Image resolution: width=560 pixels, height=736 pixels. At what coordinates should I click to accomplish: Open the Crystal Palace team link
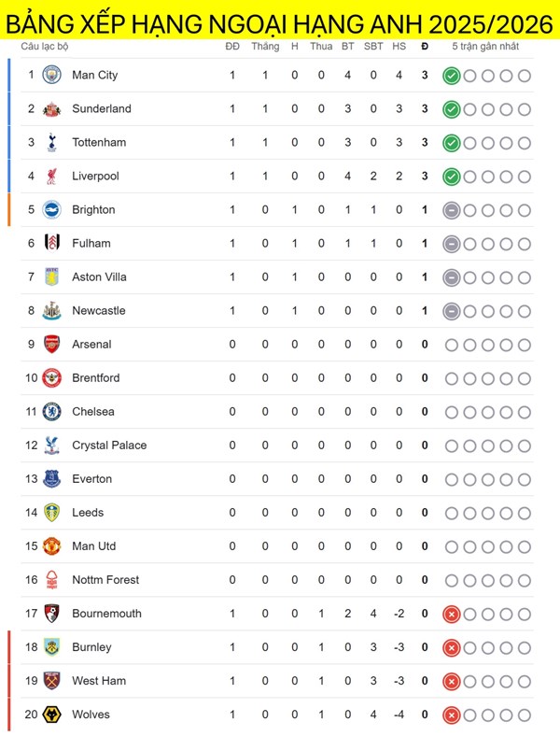click(x=109, y=445)
